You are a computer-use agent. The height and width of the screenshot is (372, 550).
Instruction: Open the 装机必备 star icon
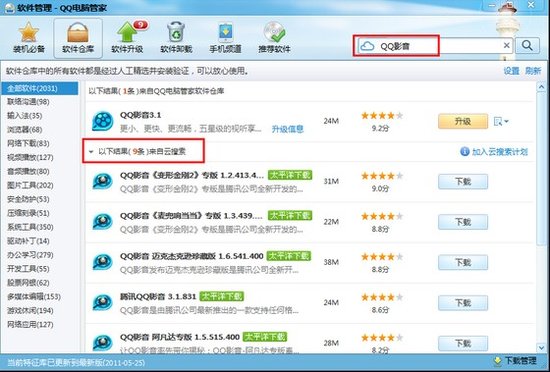(x=29, y=32)
